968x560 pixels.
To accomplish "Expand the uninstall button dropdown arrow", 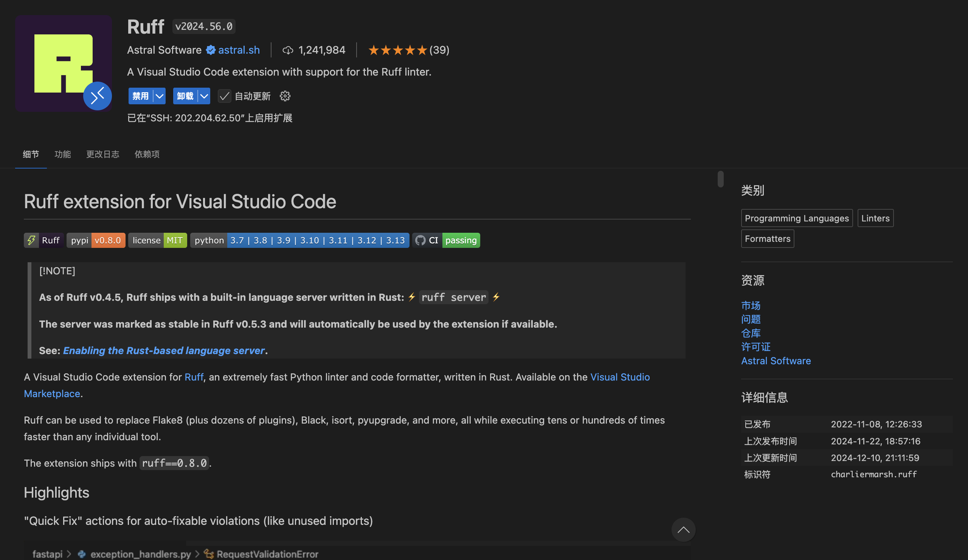I will coord(204,96).
